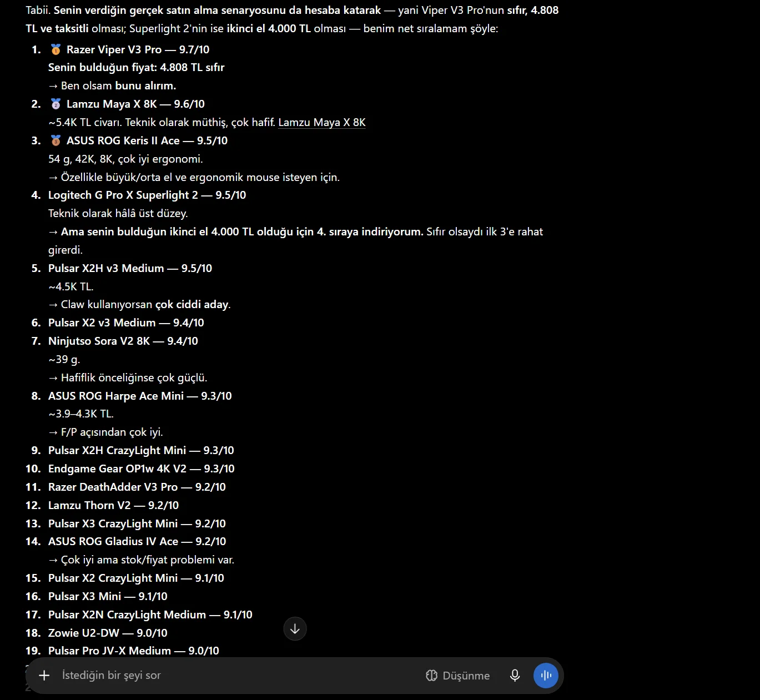Click the line '~3.9–4.3K TL.'

pyautogui.click(x=81, y=414)
